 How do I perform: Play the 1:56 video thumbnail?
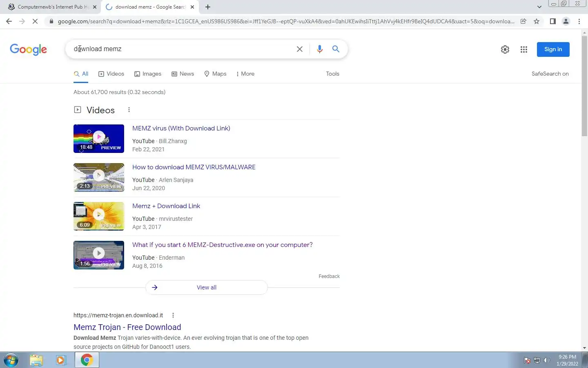coord(99,255)
